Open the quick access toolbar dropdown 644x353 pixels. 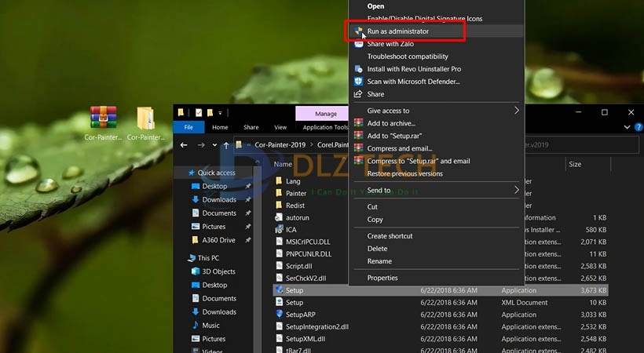(220, 112)
